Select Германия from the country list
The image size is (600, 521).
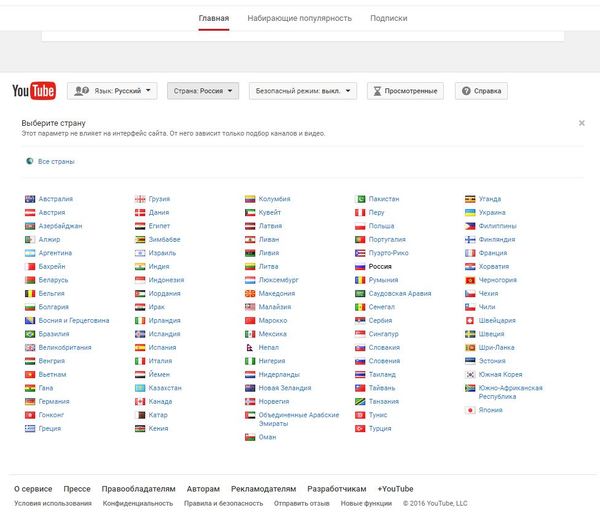coord(54,401)
